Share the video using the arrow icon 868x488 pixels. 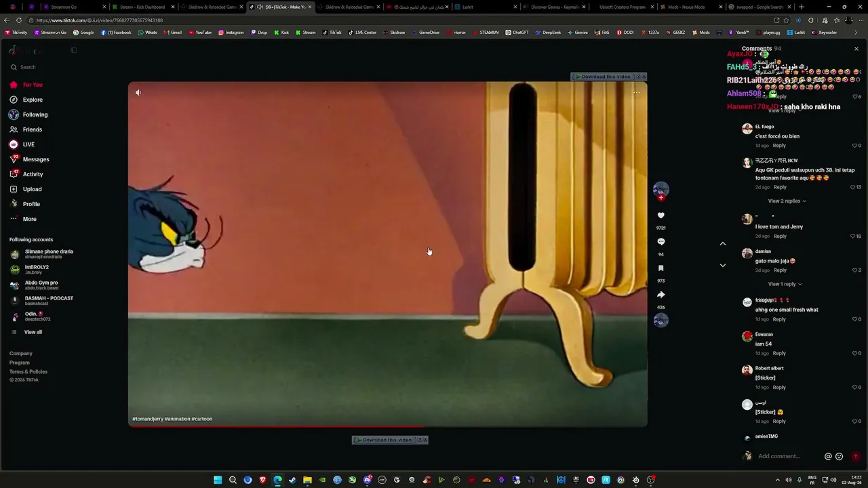tap(661, 295)
